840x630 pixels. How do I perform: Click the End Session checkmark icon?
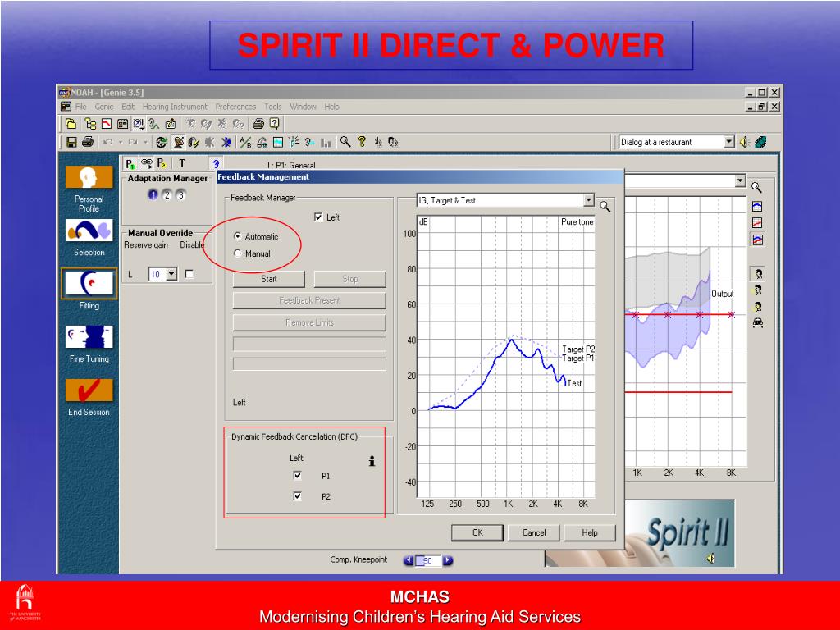click(x=89, y=390)
